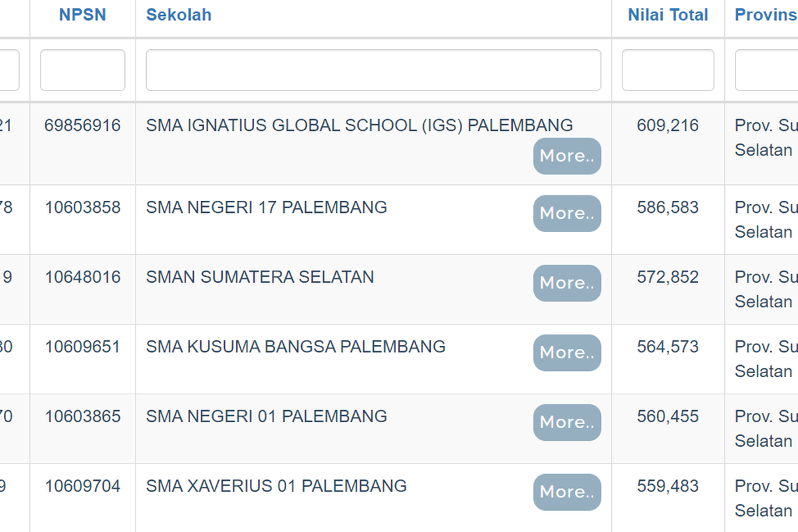Focus the Nilai Total filter field
The width and height of the screenshot is (798, 532).
[668, 70]
